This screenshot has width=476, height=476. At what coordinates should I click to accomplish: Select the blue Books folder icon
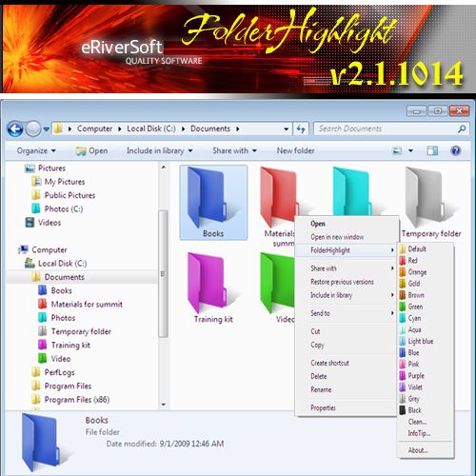coord(208,196)
